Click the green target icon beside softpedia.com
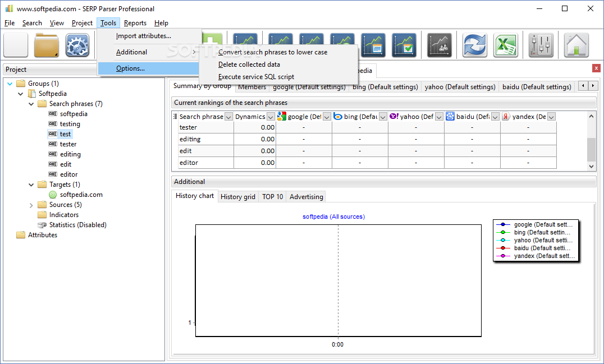Viewport: 604px width, 364px height. [x=53, y=195]
